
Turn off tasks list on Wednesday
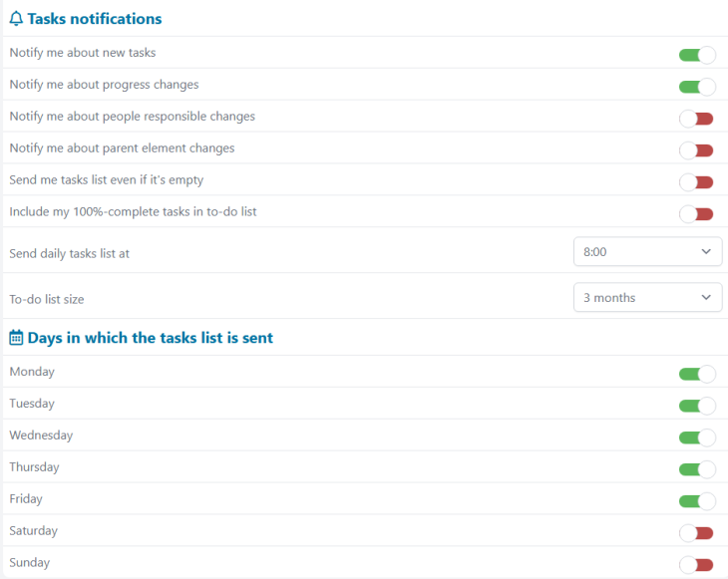(x=697, y=437)
